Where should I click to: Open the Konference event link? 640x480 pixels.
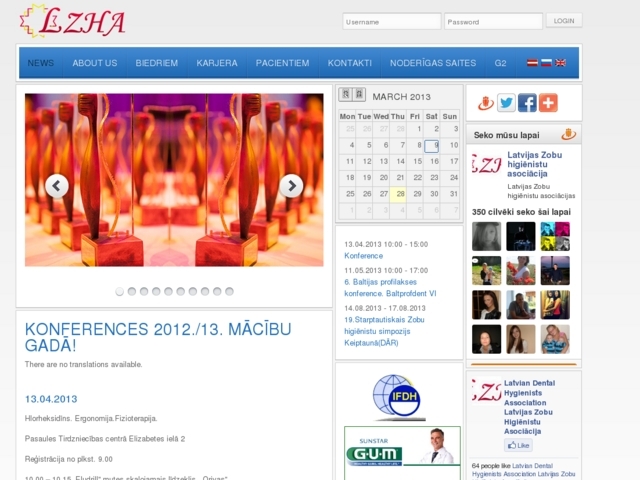(x=364, y=256)
